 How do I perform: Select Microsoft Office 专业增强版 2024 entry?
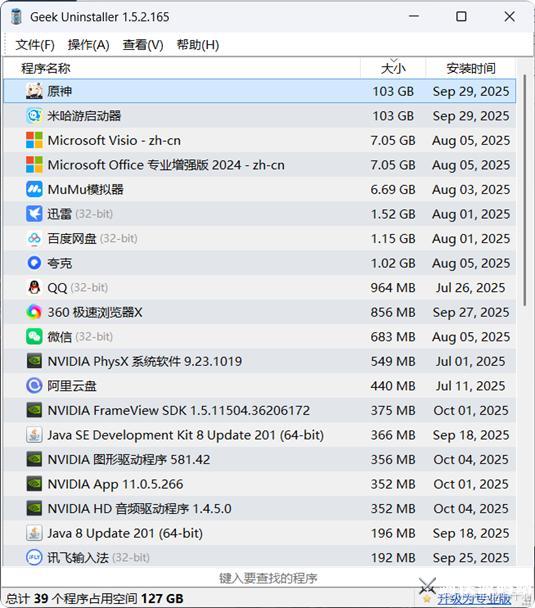(x=166, y=165)
